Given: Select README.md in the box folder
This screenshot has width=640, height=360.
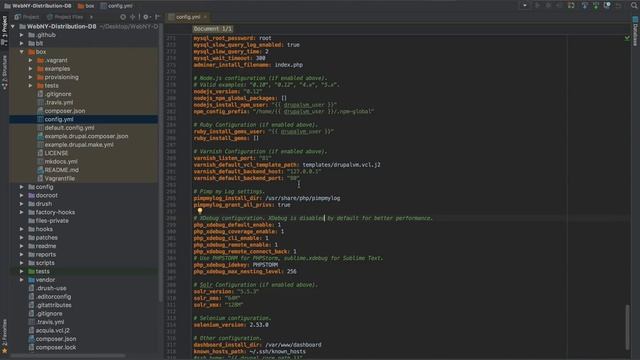Looking at the screenshot, I should coord(58,170).
